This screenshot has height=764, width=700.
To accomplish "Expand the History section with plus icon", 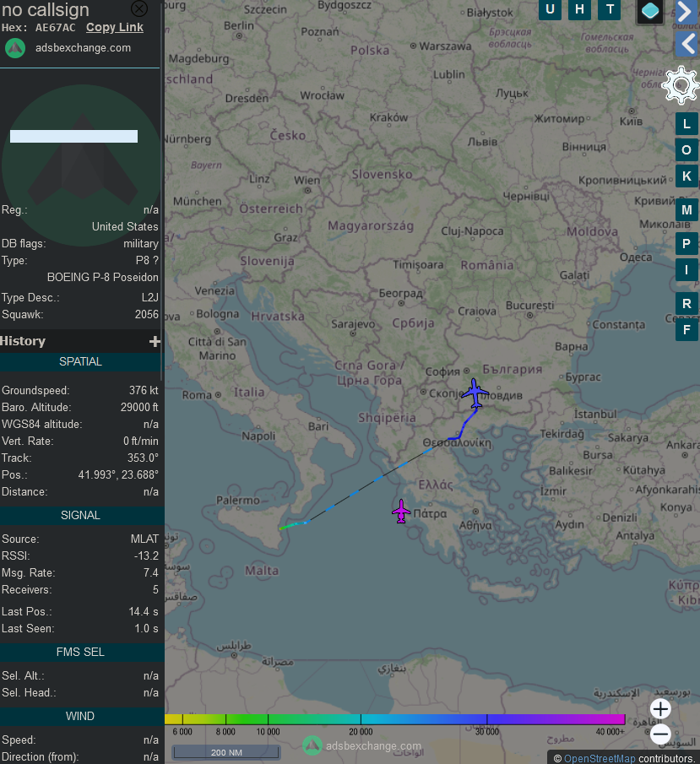I will click(155, 342).
